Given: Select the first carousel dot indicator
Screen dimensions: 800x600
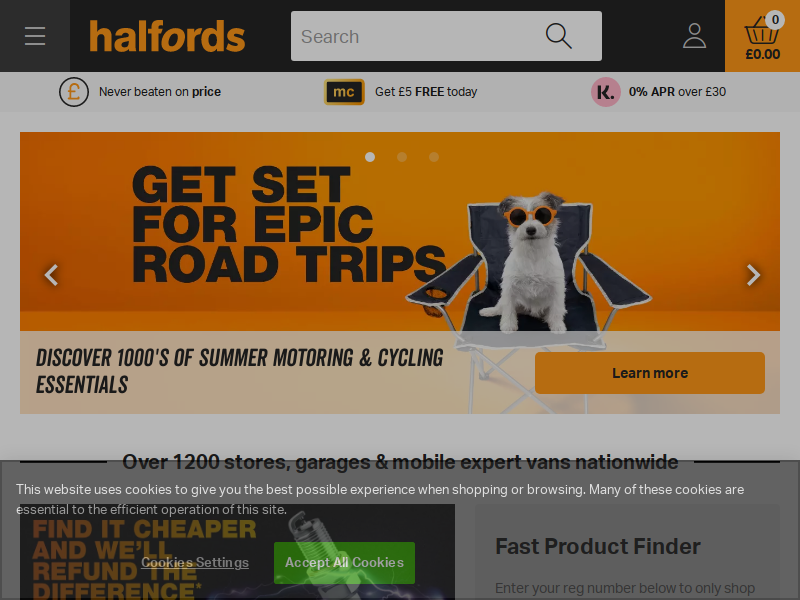Looking at the screenshot, I should 370,157.
